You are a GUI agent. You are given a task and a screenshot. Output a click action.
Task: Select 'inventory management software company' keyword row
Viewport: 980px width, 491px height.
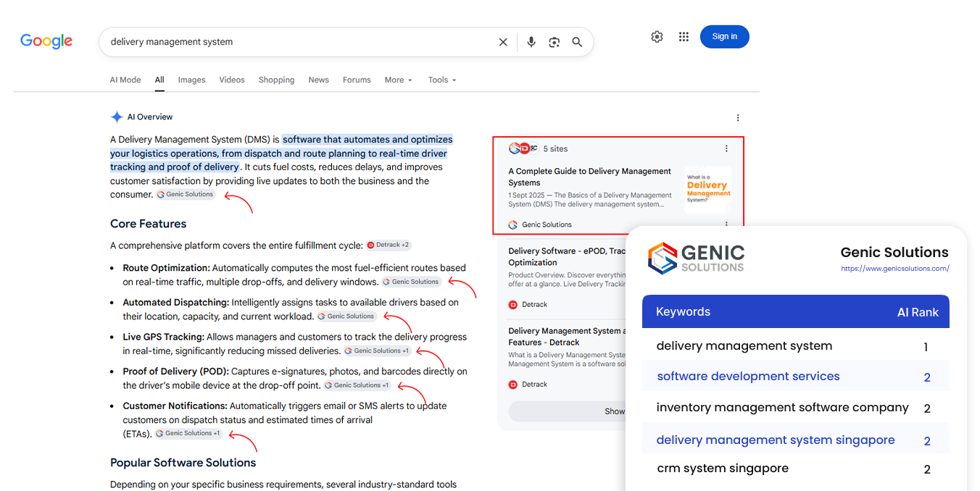click(796, 408)
